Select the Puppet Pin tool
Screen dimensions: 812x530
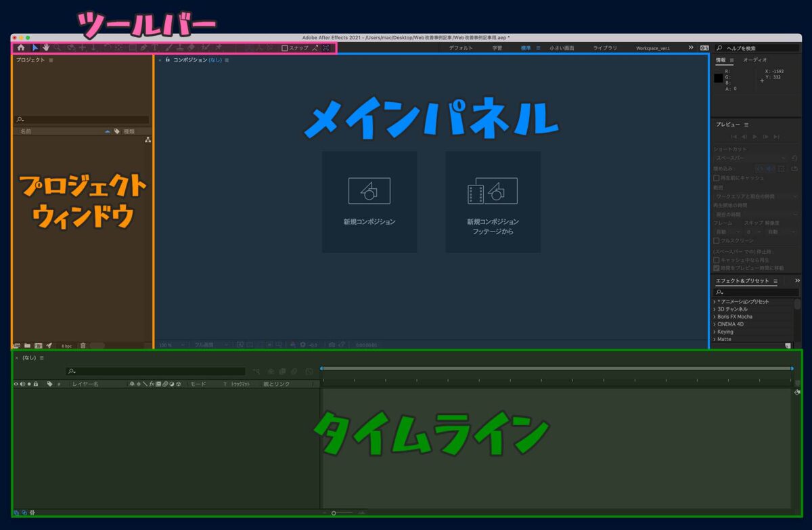pos(219,48)
